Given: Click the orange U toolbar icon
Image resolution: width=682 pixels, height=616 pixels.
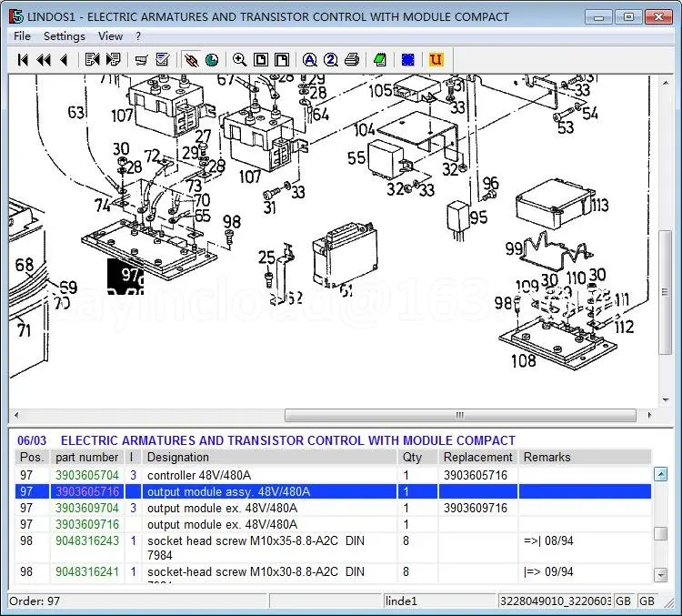Looking at the screenshot, I should (436, 60).
